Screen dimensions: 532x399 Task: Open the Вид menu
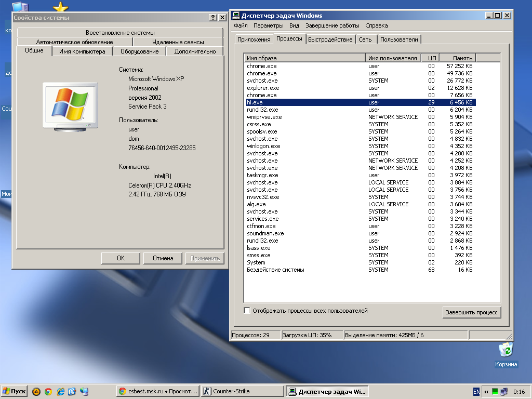(294, 25)
